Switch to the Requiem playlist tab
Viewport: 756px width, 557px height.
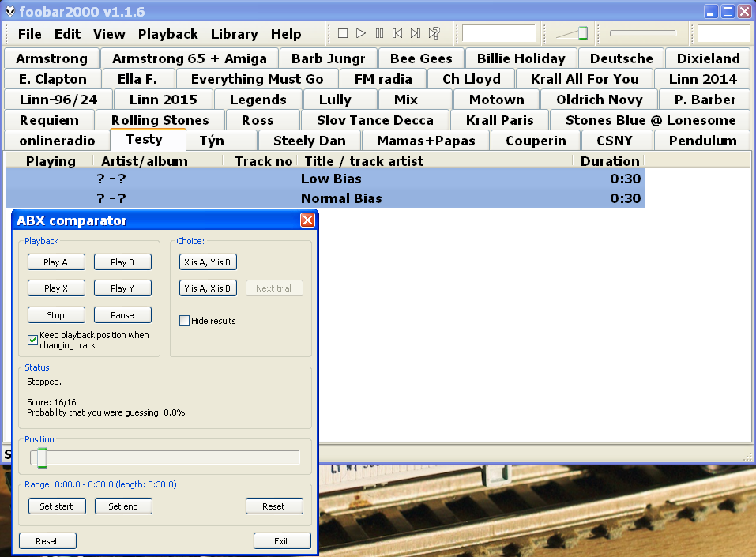click(49, 120)
